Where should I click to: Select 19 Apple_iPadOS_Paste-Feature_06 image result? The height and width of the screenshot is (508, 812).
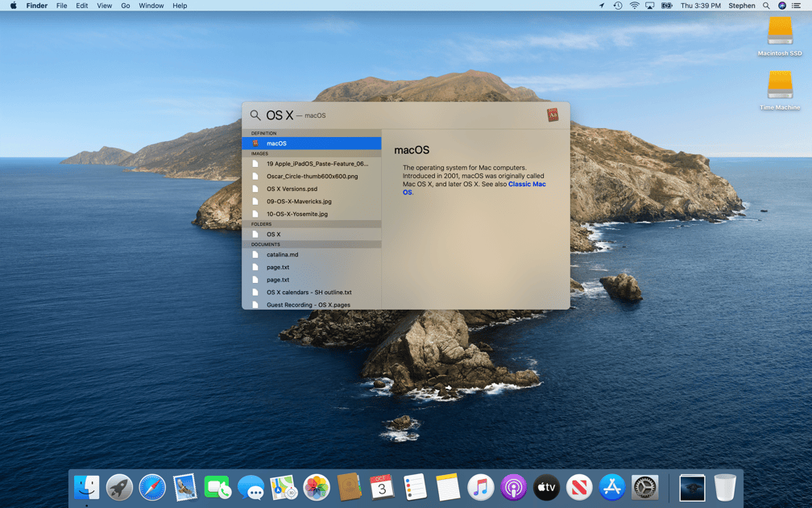(x=312, y=164)
